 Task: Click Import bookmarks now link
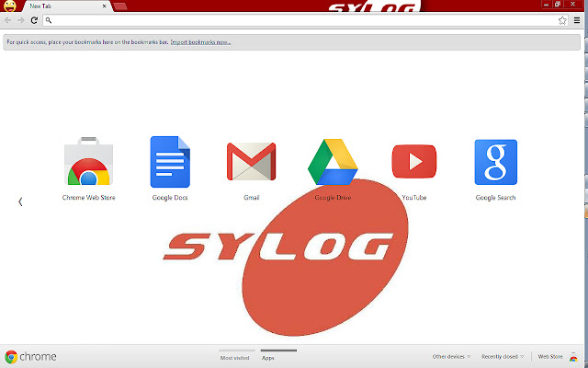point(200,42)
